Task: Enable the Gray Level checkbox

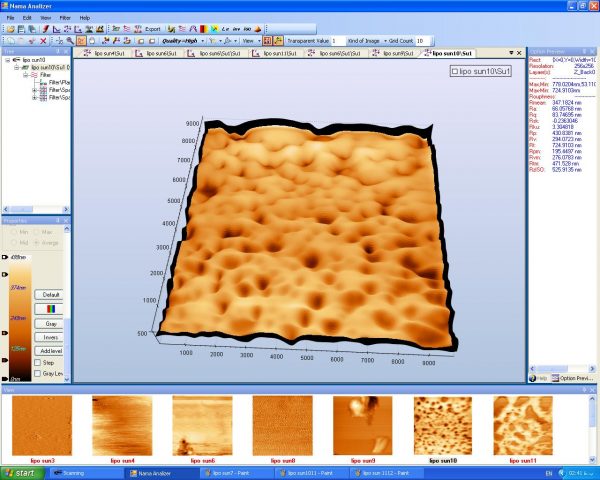Action: click(38, 374)
